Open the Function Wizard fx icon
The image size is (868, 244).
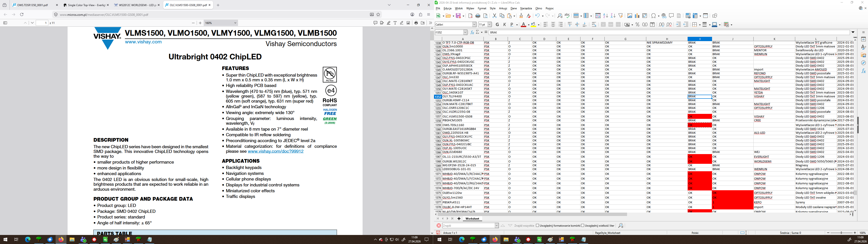(x=472, y=32)
